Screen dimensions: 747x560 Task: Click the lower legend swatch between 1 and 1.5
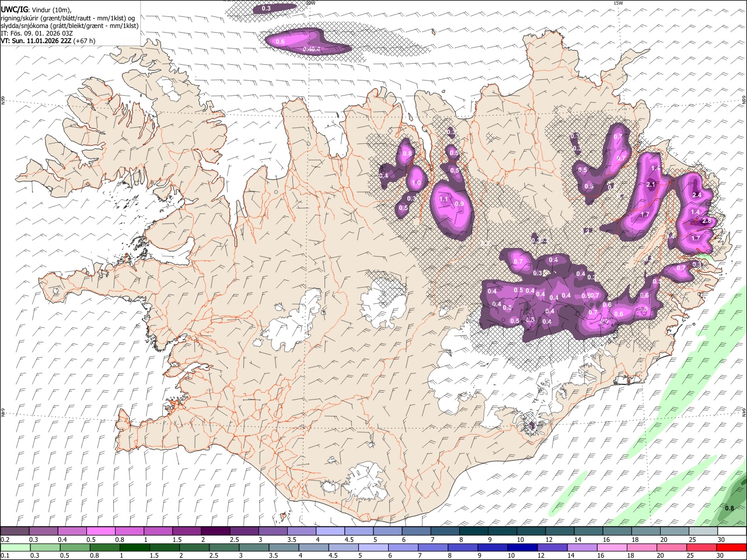pyautogui.click(x=134, y=547)
